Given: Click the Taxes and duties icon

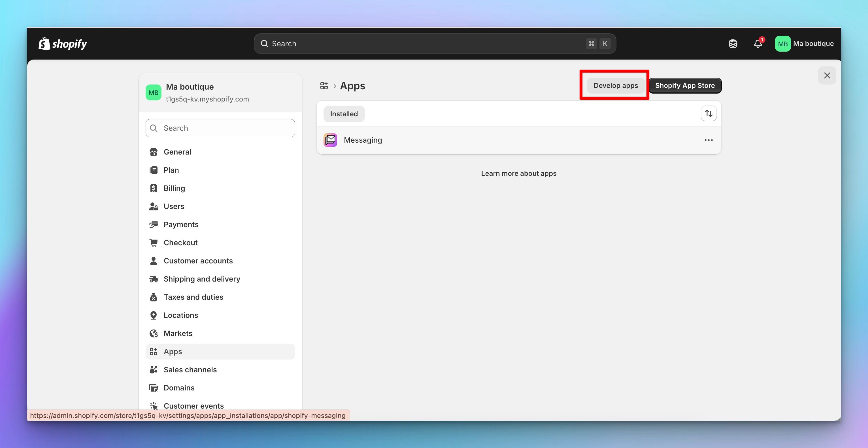Looking at the screenshot, I should pos(154,297).
